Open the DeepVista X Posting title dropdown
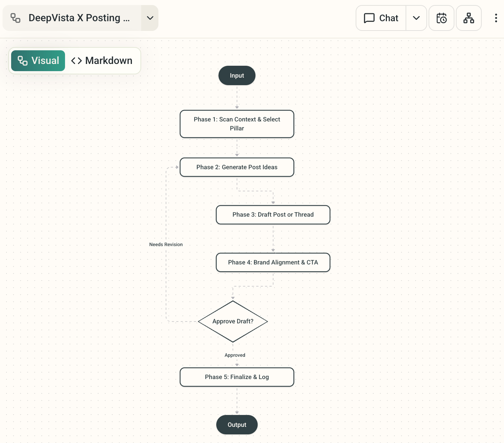The image size is (504, 443). pos(150,18)
